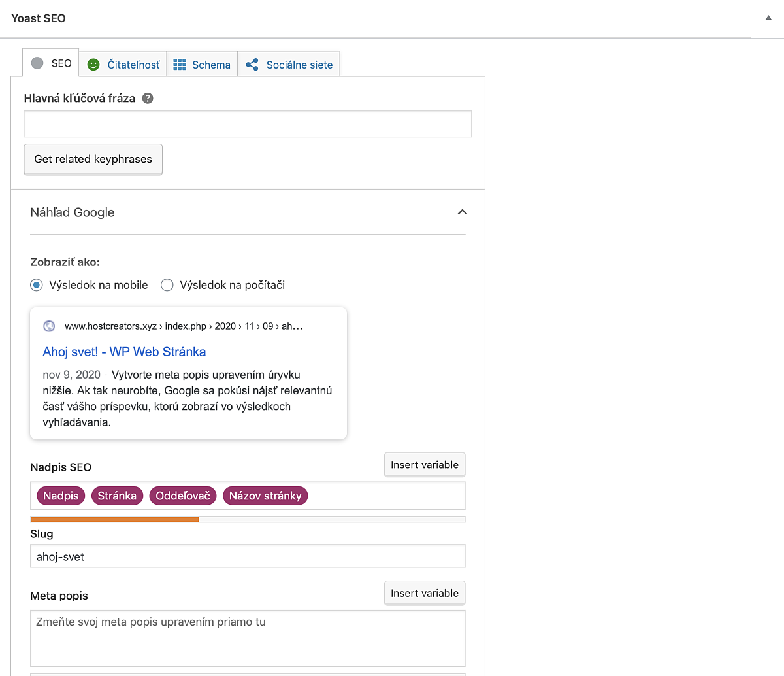The height and width of the screenshot is (676, 784).
Task: Click the SEO title length progress bar
Action: [248, 519]
